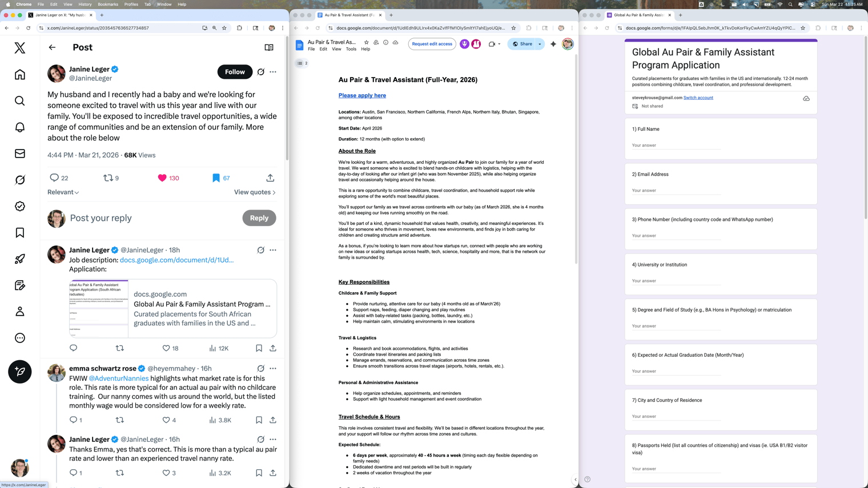Like Janine's reply showing 18 likes
This screenshot has height=488, width=868.
coord(166,348)
